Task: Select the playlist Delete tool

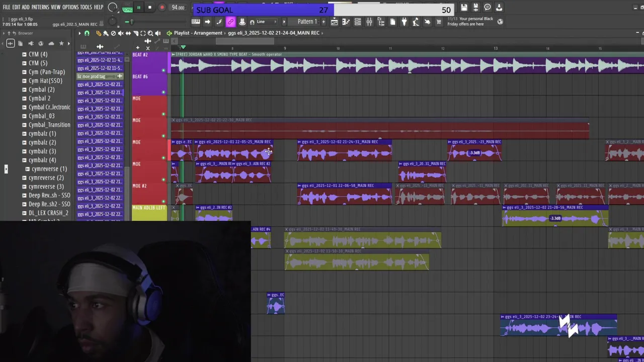Action: [x=113, y=33]
